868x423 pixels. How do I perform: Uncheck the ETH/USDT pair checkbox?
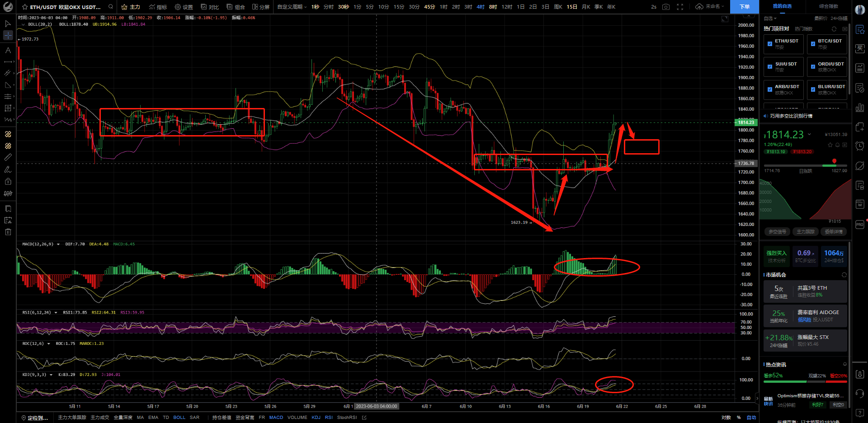coord(770,44)
